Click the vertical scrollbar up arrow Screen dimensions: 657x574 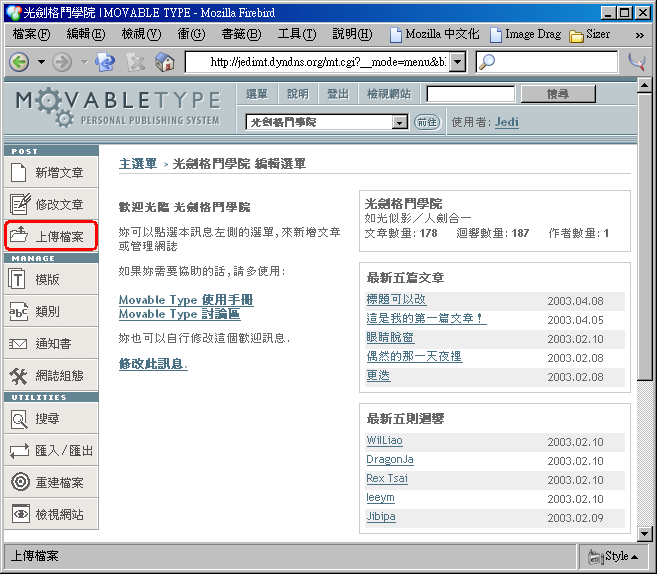tap(644, 86)
